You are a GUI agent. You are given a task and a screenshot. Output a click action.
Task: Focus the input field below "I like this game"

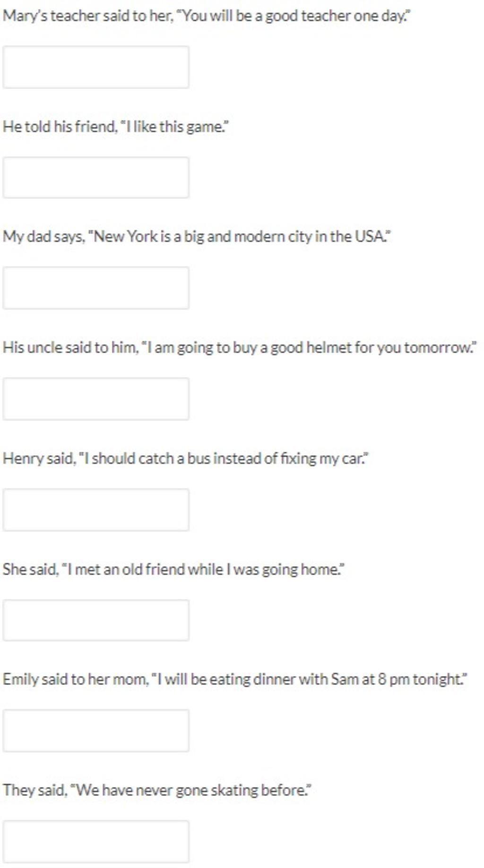(x=96, y=178)
